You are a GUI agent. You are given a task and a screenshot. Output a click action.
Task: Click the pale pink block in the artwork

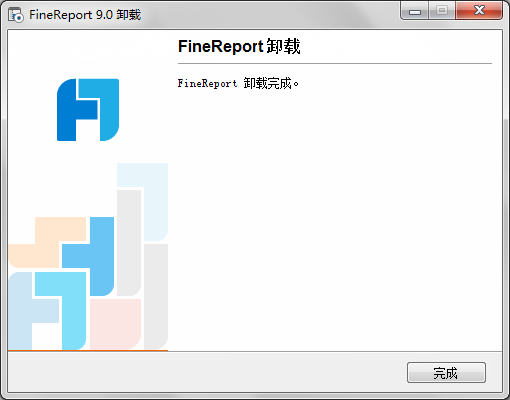point(115,323)
